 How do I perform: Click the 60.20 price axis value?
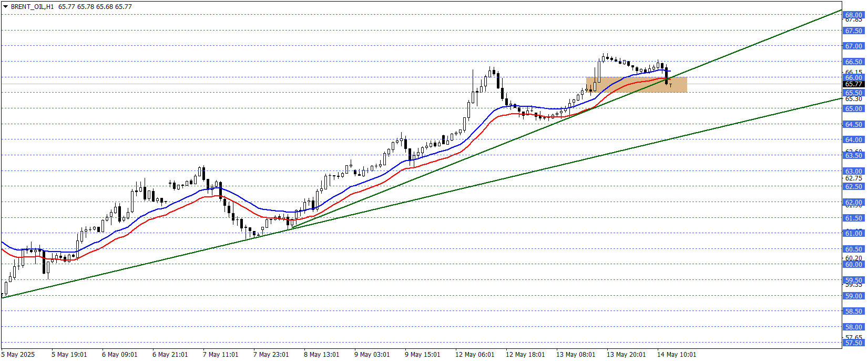click(x=853, y=258)
